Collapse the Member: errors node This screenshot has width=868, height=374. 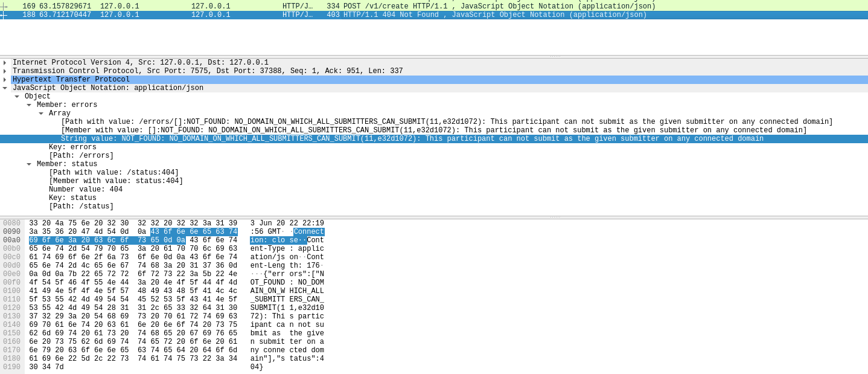29,105
